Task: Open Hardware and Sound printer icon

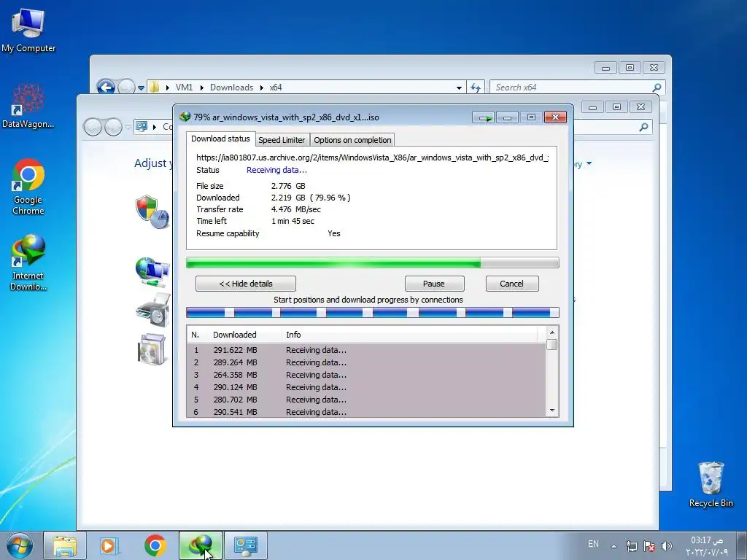Action: (152, 309)
